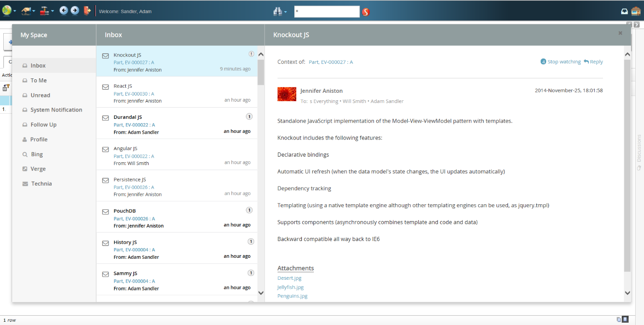
Task: Click the global search input field
Action: (326, 12)
